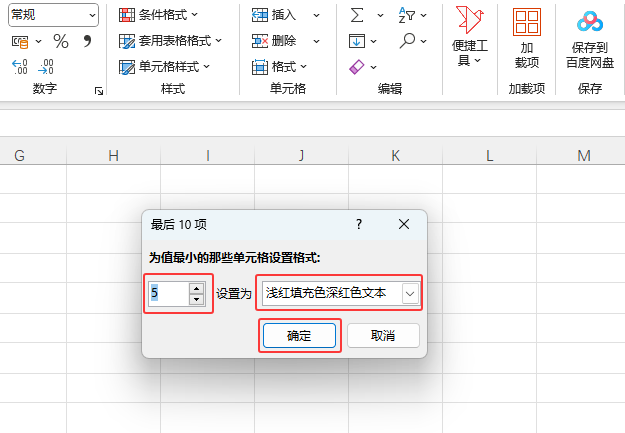This screenshot has height=433, width=625.
Task: Expand the 删除 dropdown arrow
Action: (x=316, y=41)
